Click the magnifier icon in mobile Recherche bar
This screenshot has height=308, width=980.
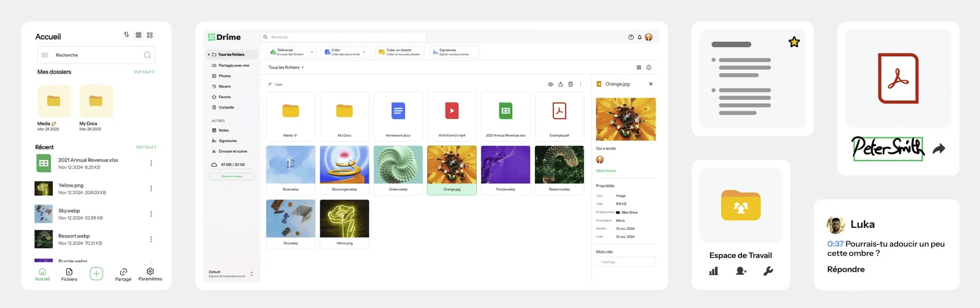(147, 55)
